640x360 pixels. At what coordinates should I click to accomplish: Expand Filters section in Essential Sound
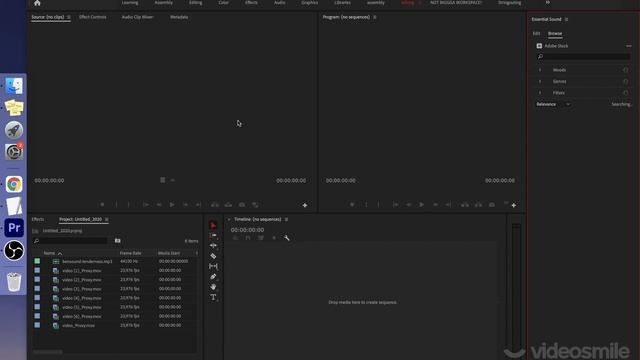click(x=540, y=93)
